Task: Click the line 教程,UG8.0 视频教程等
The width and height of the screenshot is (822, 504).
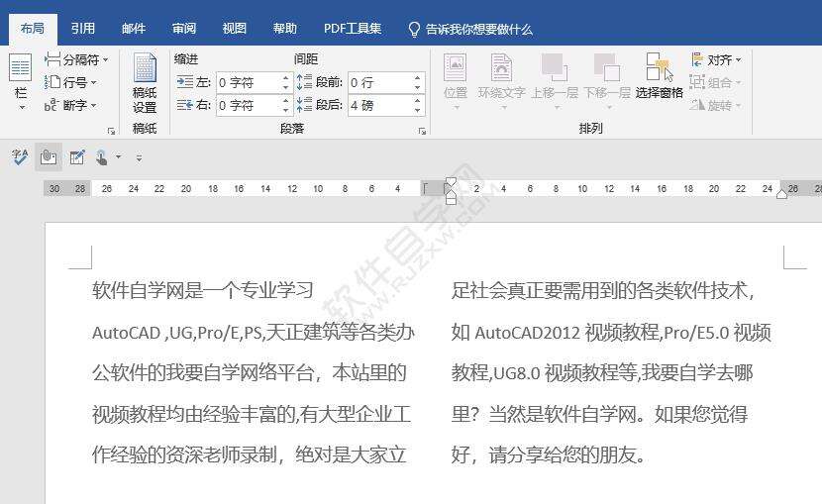Action: [x=602, y=373]
